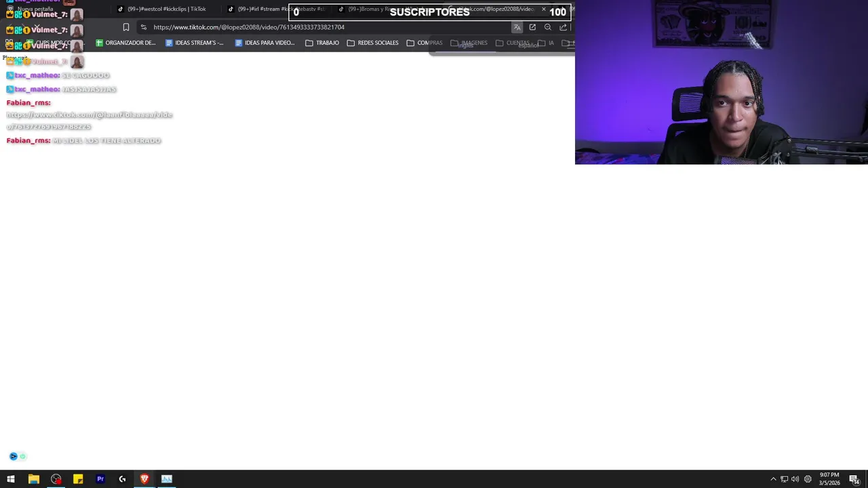Open the zoom magnifier icon in address bar

coord(548,27)
